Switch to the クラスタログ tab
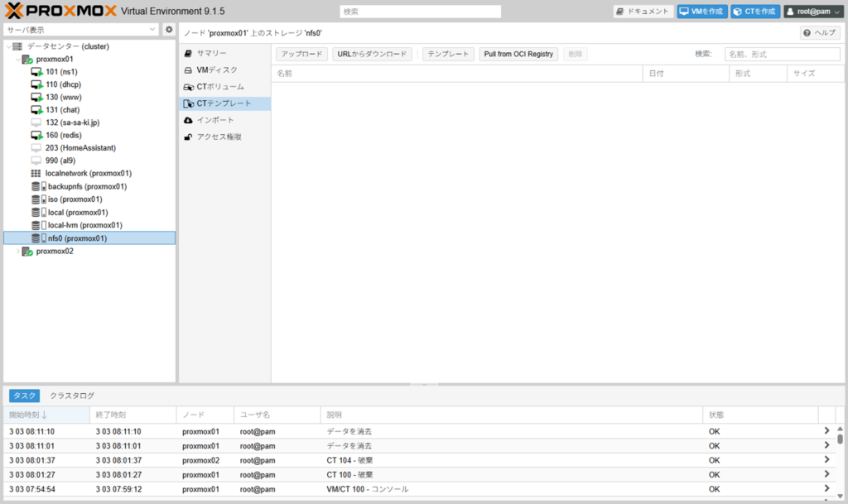 72,396
